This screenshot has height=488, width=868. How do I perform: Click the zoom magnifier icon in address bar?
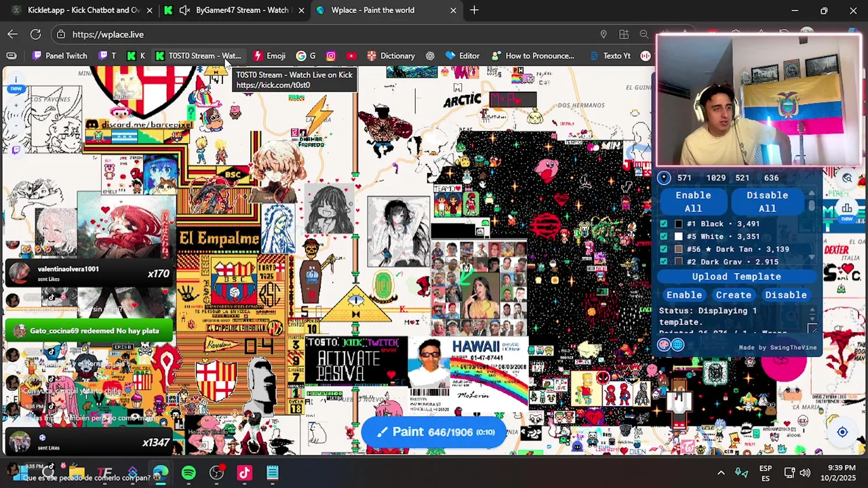tap(644, 34)
